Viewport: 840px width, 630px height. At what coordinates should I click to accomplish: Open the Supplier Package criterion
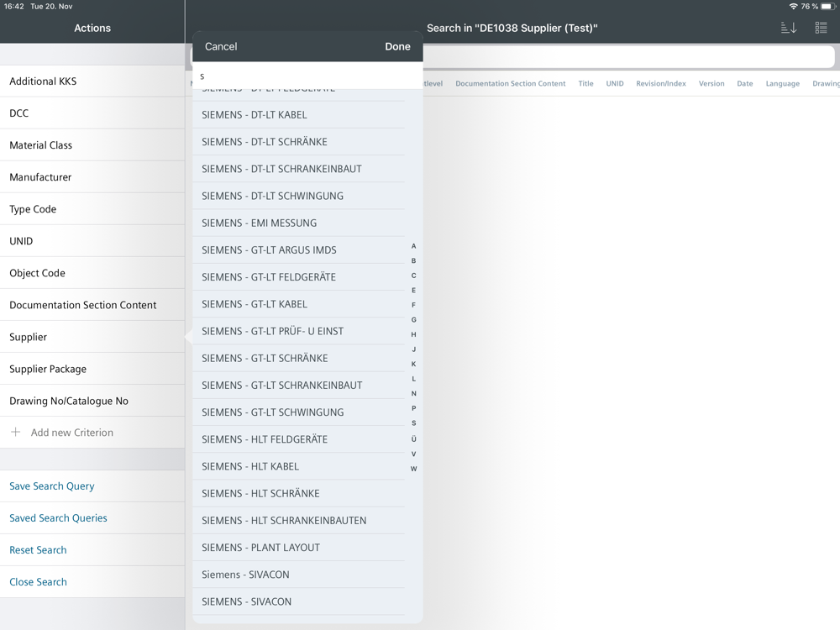[92, 369]
